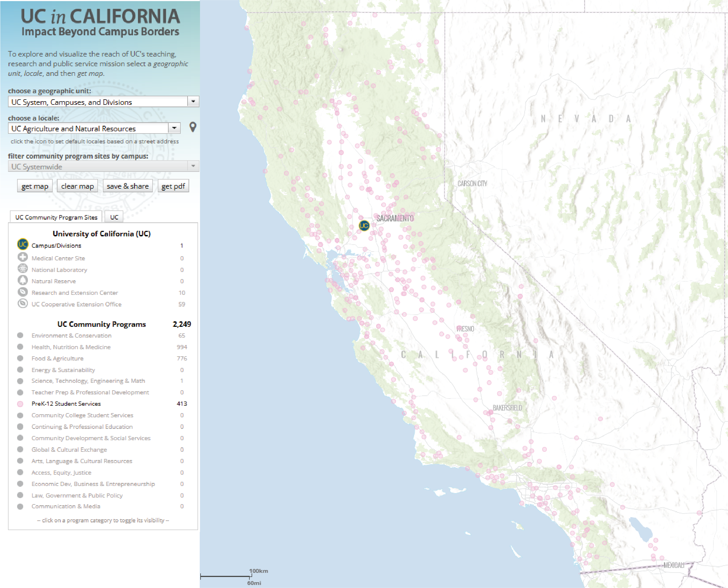Click the National Laboratory icon
The height and width of the screenshot is (588, 728).
point(22,269)
